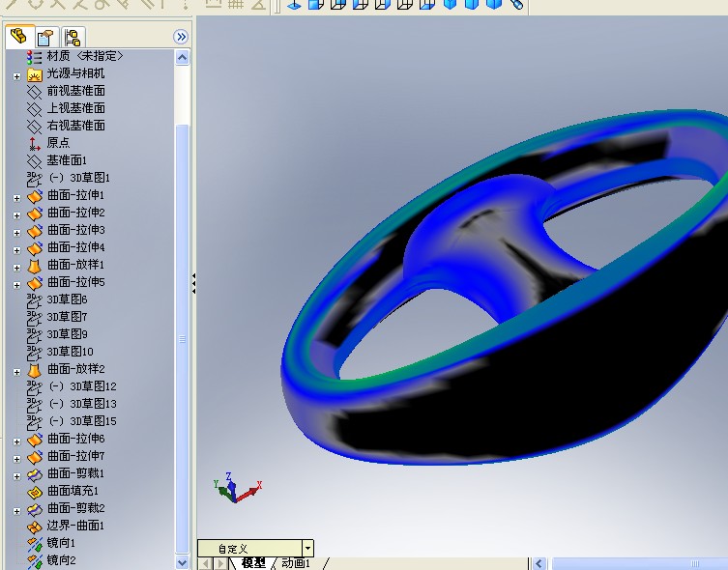
Task: Switch to the 模型 tab
Action: point(253,563)
